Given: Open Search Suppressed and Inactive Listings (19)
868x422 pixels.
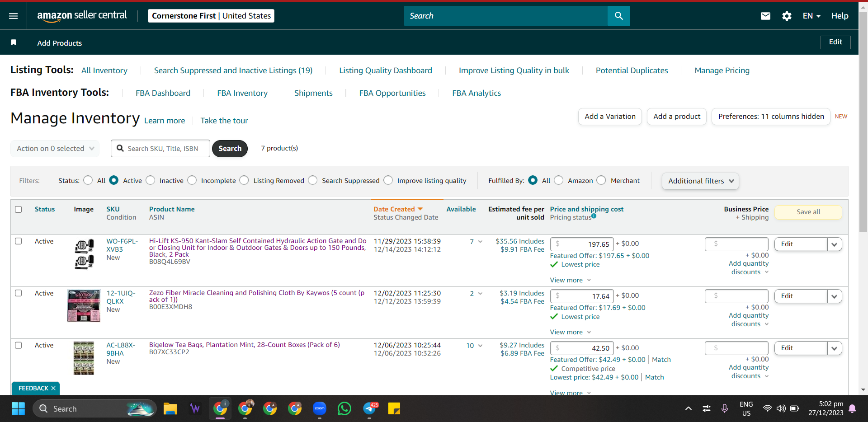Looking at the screenshot, I should [x=233, y=70].
